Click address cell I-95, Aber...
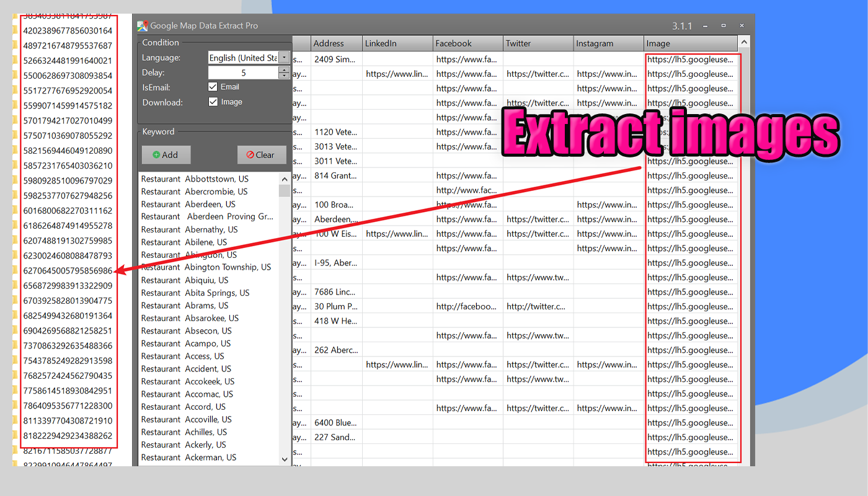Viewport: 868px width, 496px height. click(x=336, y=263)
